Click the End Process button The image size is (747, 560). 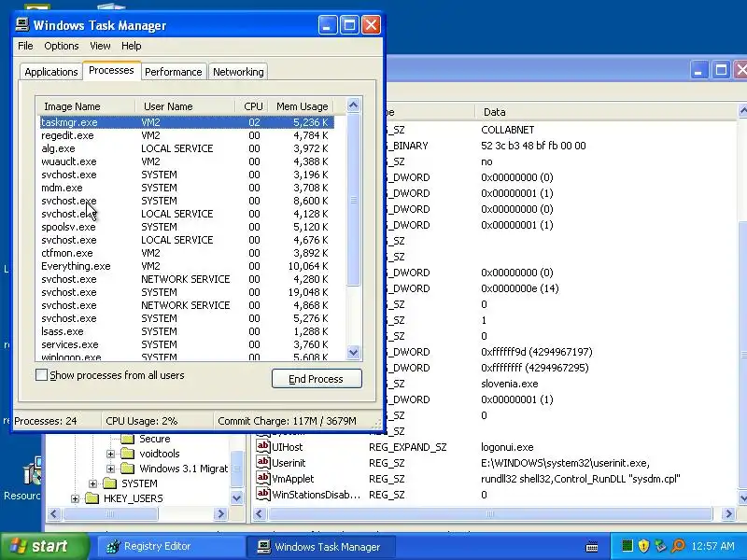tap(317, 379)
